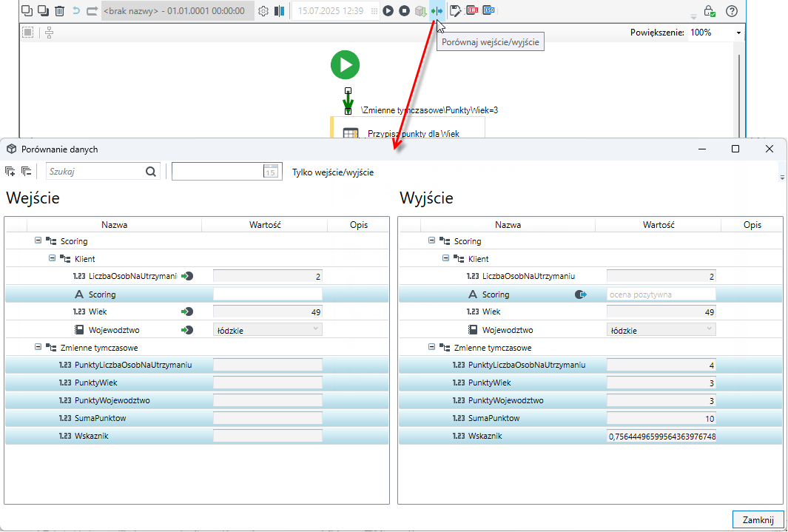Viewport: 788px width, 532px height.
Task: Click the save-with-pencil icon in toolbar
Action: click(455, 10)
